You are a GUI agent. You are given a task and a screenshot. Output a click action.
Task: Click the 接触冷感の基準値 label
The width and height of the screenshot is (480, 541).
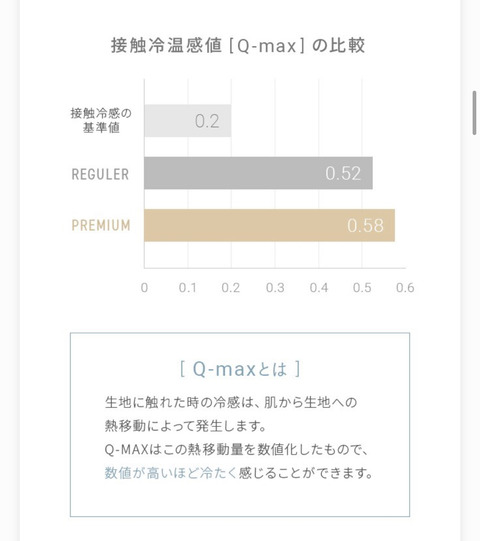[101, 120]
